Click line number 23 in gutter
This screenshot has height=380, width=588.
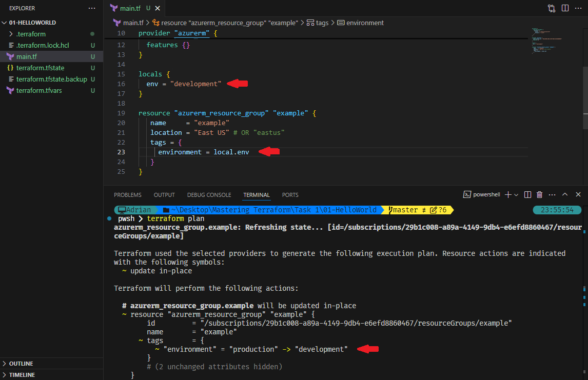click(x=121, y=152)
